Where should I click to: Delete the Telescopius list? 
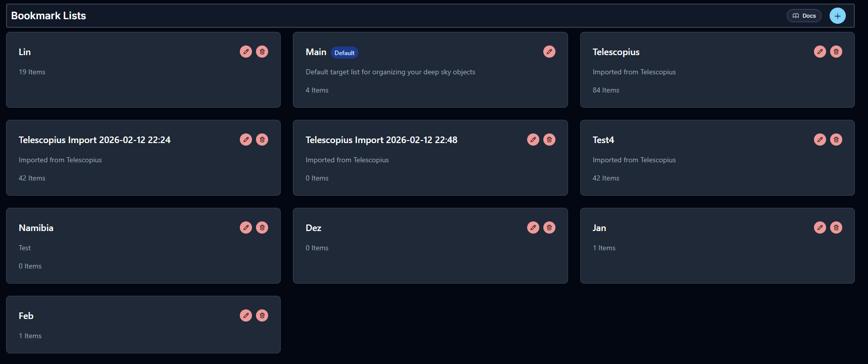pyautogui.click(x=836, y=52)
